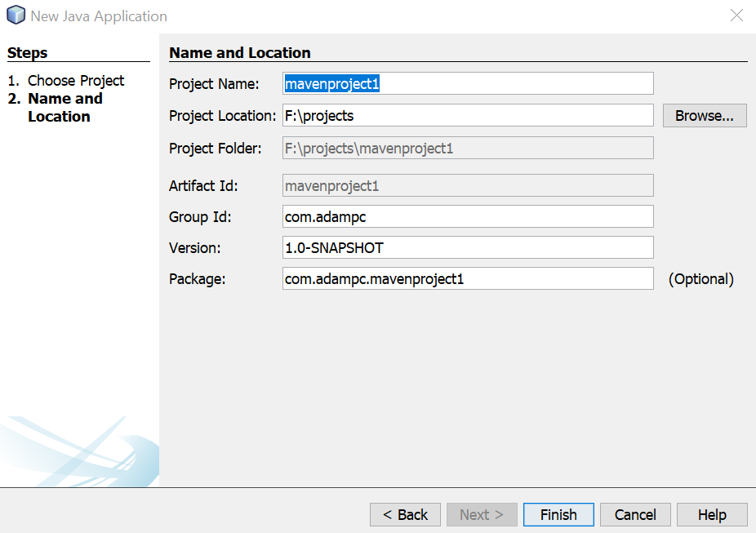756x533 pixels.
Task: Click the NetBeans cube icon in title bar
Action: click(15, 15)
